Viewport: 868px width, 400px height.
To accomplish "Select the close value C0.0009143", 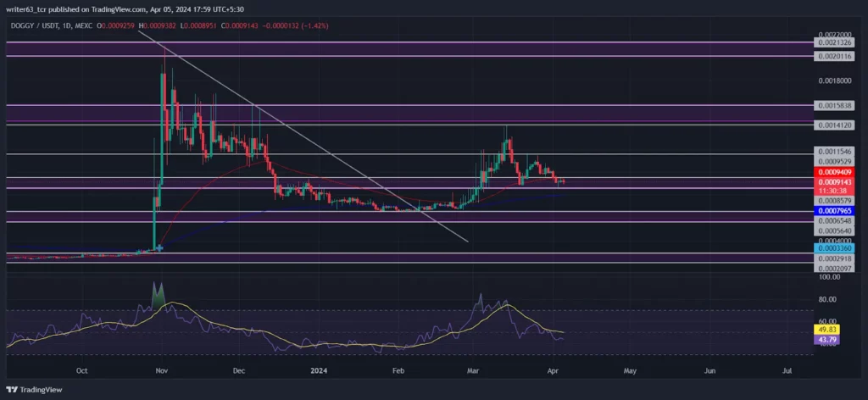I will 240,25.
